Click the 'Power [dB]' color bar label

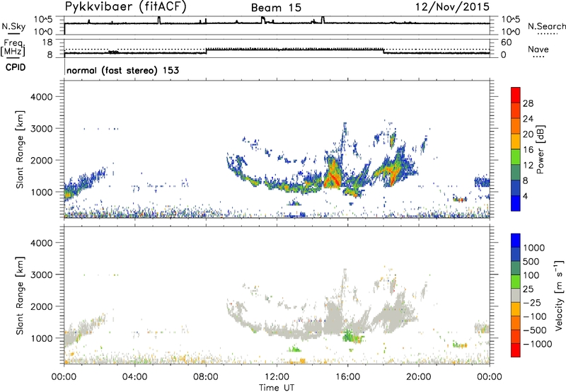(540, 149)
